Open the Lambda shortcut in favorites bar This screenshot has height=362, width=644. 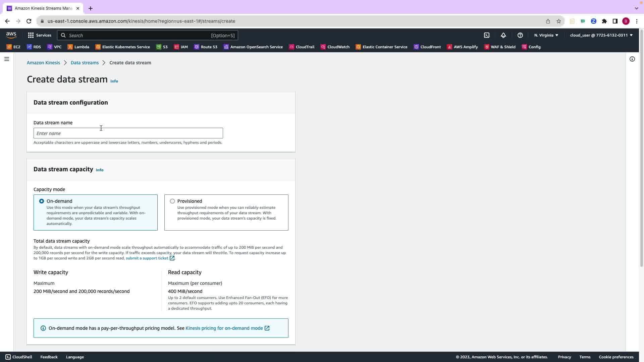pos(78,47)
